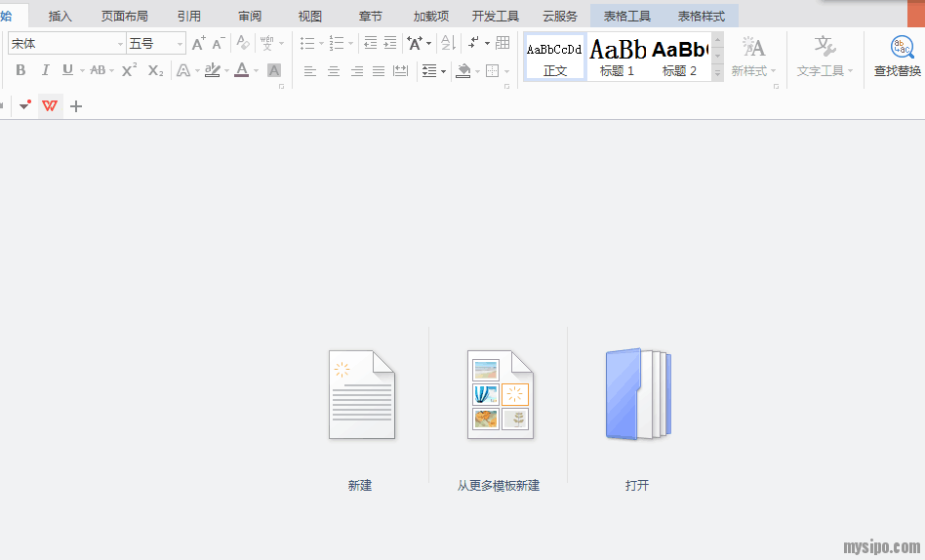Open the 'Create from more templates' (从更多模板新建) icon
Viewport: 925px width, 560px height.
(500, 394)
